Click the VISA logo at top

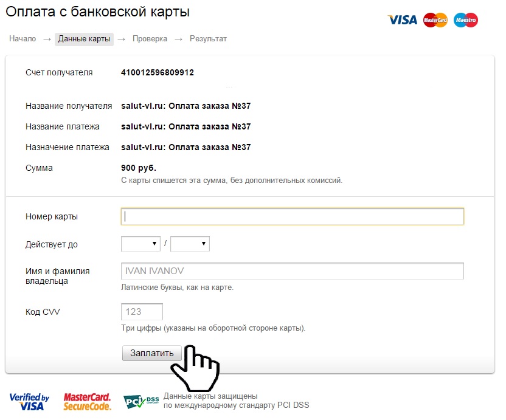403,20
